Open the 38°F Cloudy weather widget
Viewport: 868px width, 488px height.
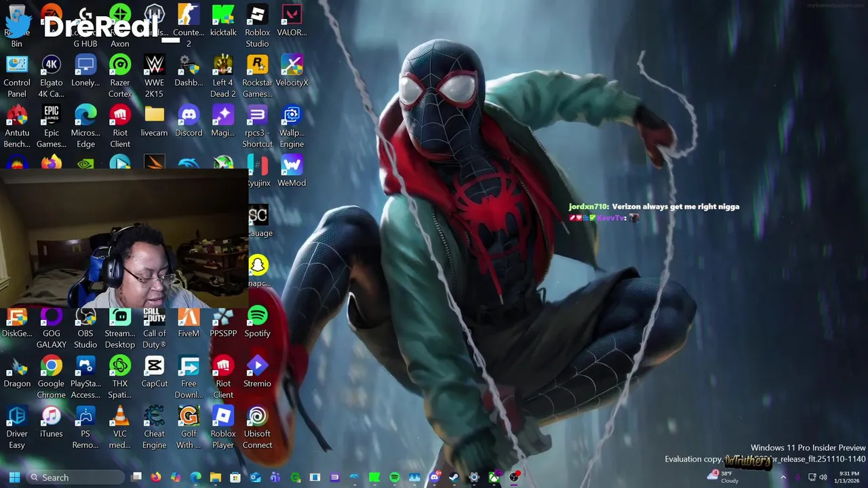(x=724, y=476)
